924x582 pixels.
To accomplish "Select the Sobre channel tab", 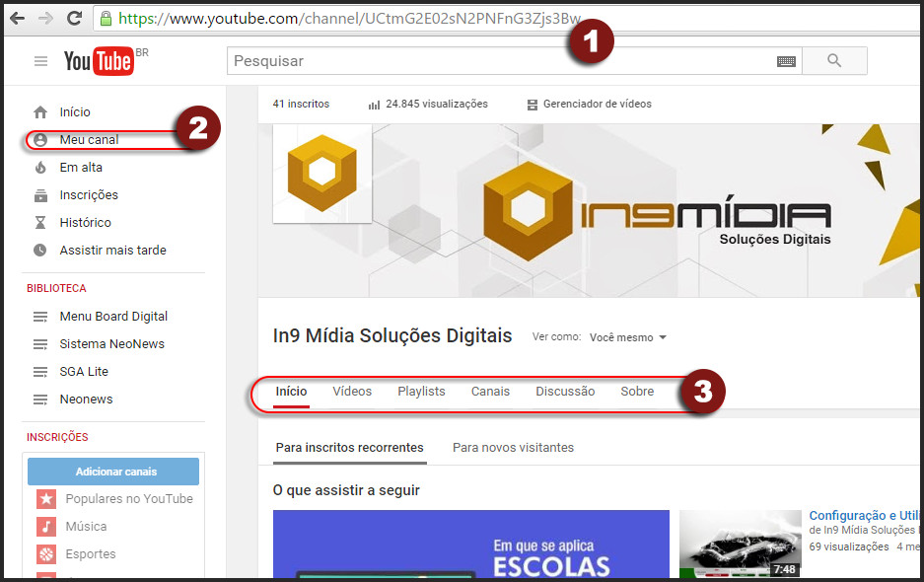I will tap(637, 392).
